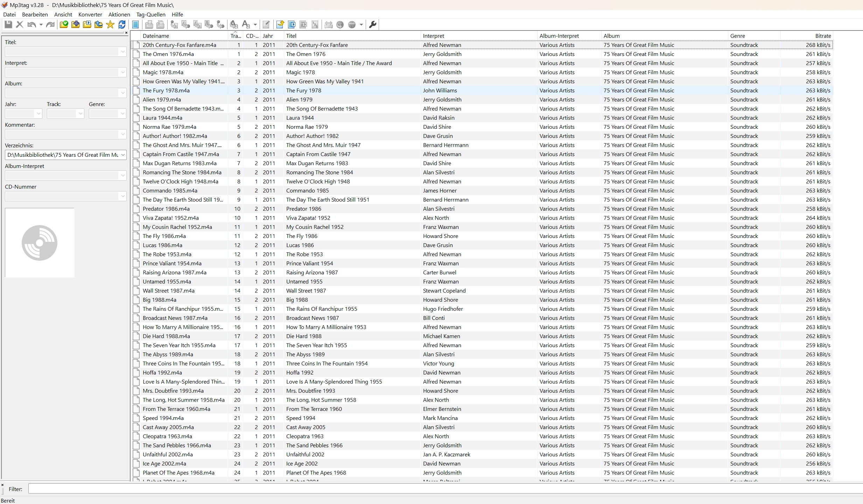Select file 'Die Hard 1988.m4a'
Image resolution: width=863 pixels, height=504 pixels.
pyautogui.click(x=166, y=336)
